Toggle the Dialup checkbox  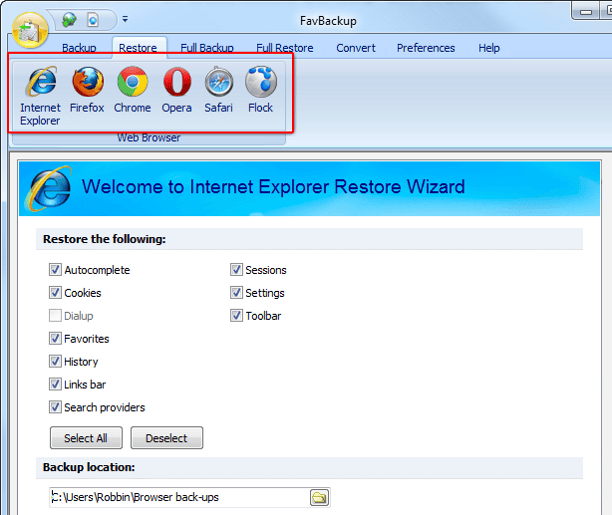[x=55, y=315]
